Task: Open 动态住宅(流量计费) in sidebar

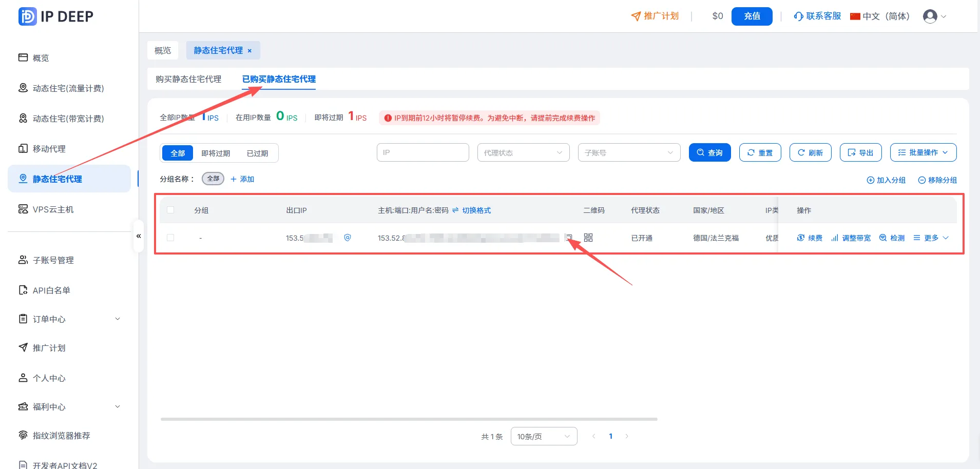Action: click(61, 88)
